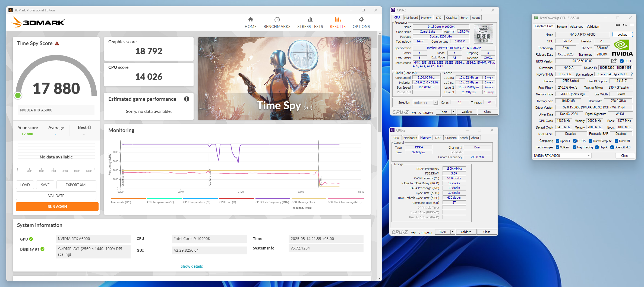This screenshot has width=644, height=287.
Task: Click the info icon beside Estimated game performance
Action: (187, 99)
